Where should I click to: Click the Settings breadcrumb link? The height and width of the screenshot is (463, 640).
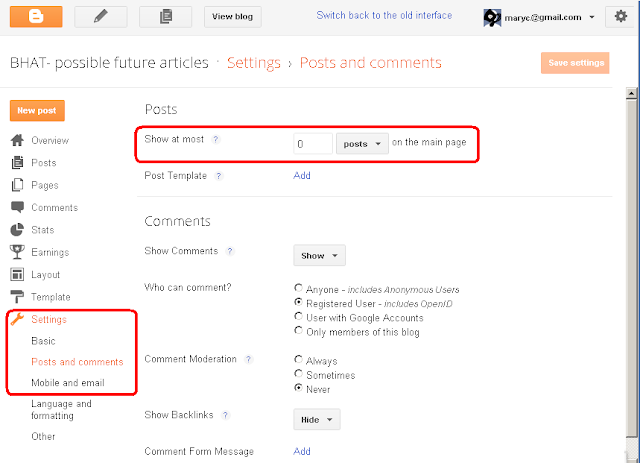pos(254,63)
